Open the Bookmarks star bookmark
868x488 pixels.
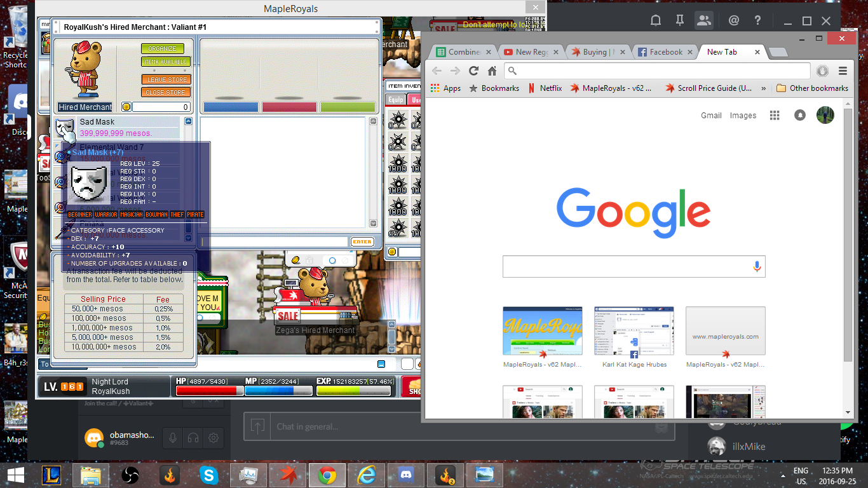(494, 88)
